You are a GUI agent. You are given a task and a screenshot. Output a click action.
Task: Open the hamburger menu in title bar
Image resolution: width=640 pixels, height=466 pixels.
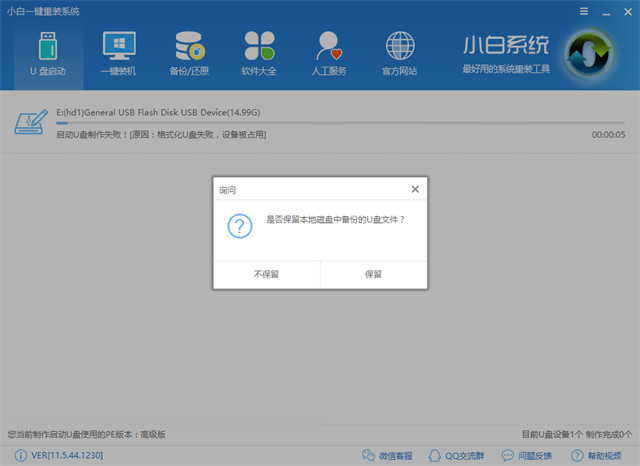(x=584, y=11)
